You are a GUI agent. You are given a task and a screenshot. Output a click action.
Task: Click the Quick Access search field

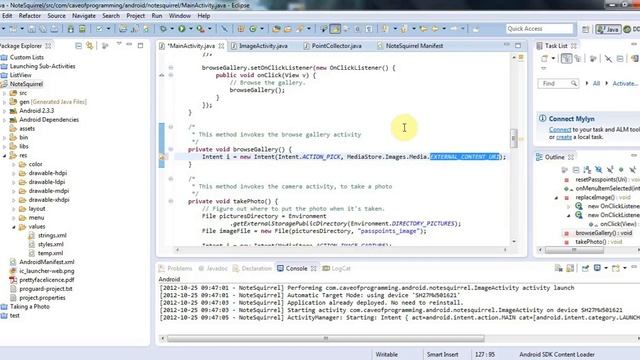[x=540, y=29]
